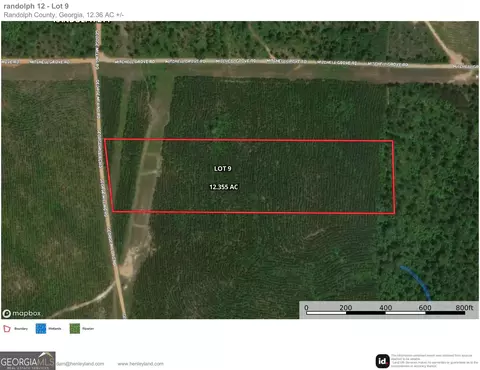The width and height of the screenshot is (480, 370).
Task: Click the Mapbox logo on the map
Action: (22, 313)
